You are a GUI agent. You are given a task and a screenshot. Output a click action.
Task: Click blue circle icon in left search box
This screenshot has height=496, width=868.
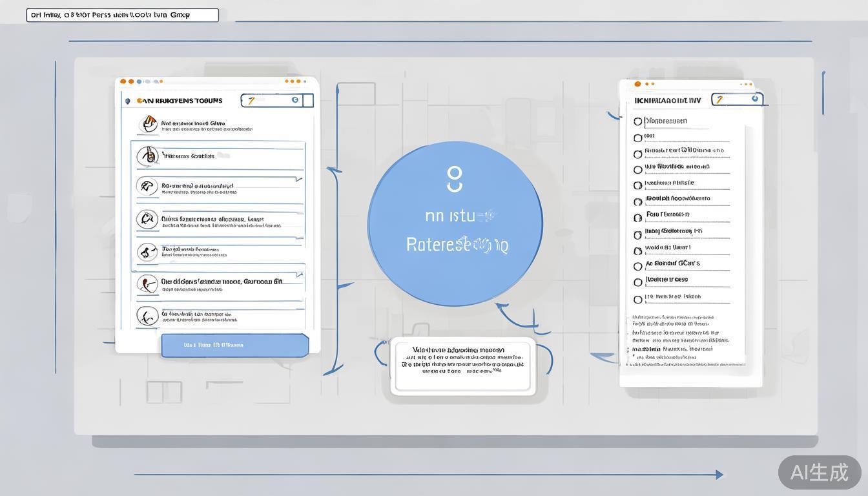tap(295, 100)
